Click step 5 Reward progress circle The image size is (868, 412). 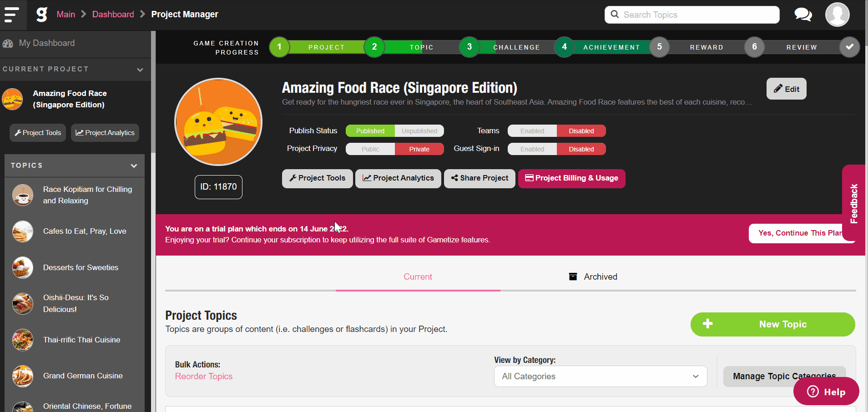(659, 47)
